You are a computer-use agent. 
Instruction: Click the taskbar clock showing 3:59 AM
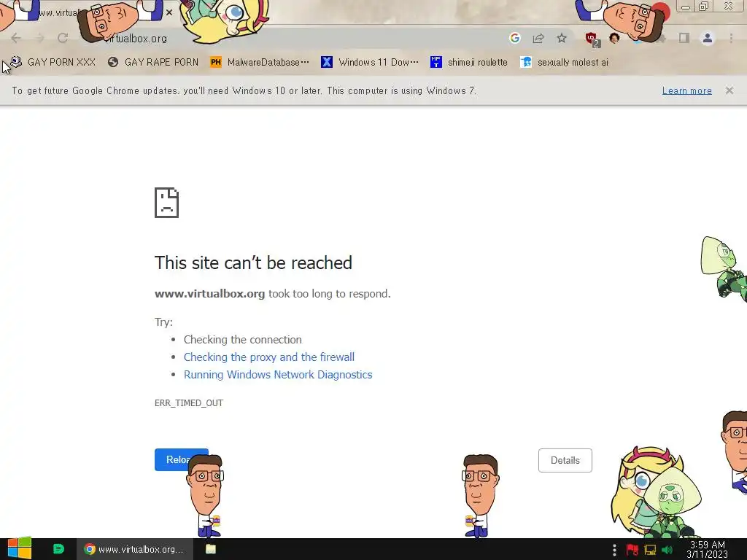[708, 550]
